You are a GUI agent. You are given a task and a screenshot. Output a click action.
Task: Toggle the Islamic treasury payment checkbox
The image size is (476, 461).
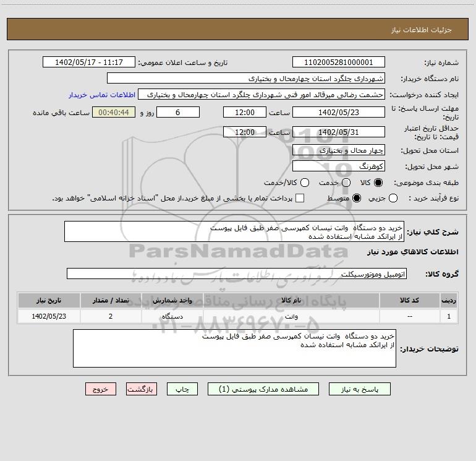pyautogui.click(x=300, y=198)
